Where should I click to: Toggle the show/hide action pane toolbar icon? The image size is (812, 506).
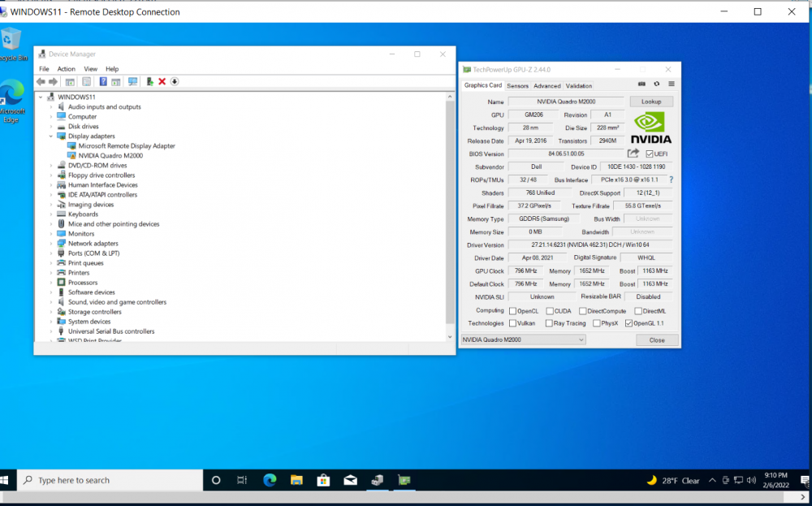[x=116, y=82]
